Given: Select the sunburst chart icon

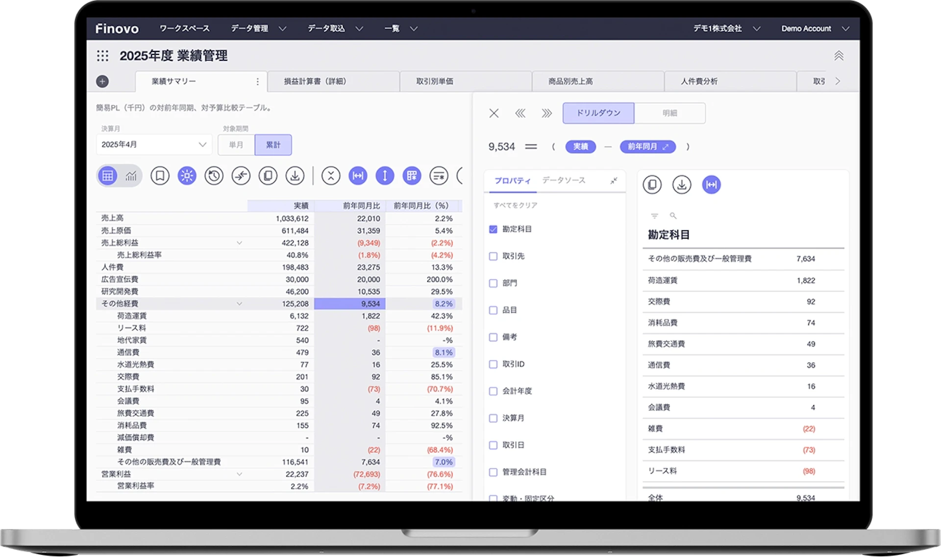Looking at the screenshot, I should (x=187, y=176).
